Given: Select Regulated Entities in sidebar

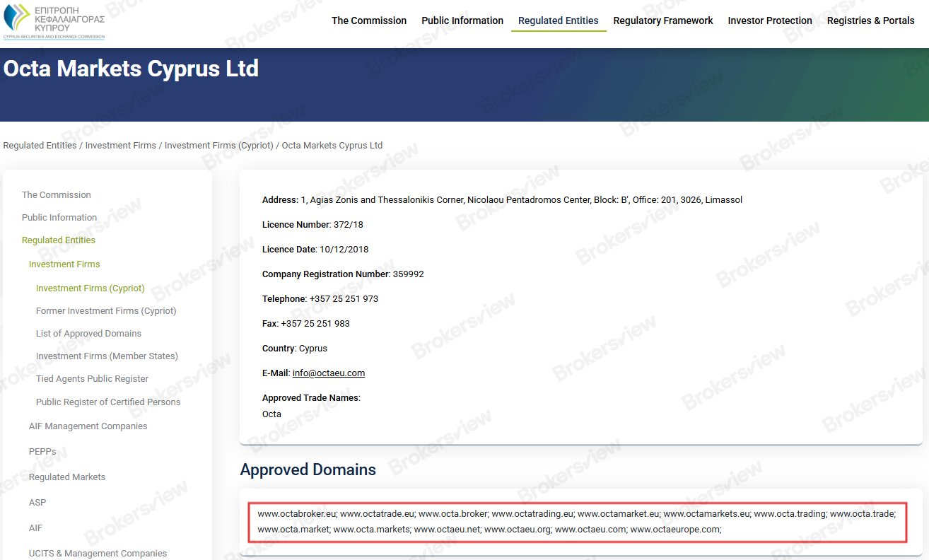Looking at the screenshot, I should [x=59, y=240].
